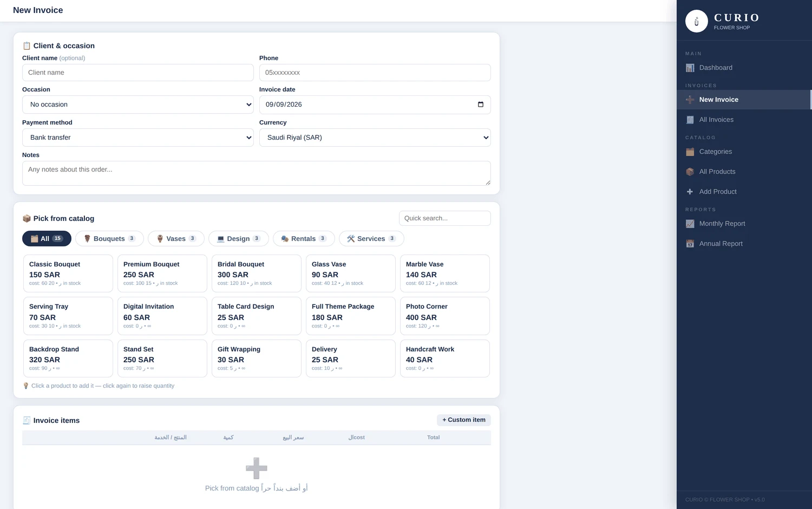This screenshot has width=812, height=509.
Task: Focus the Phone number field
Action: [375, 73]
